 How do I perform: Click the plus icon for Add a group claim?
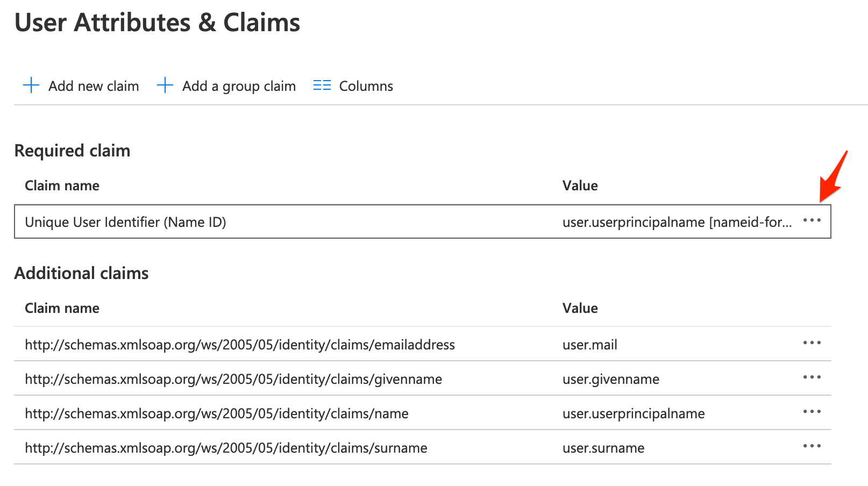coord(165,85)
